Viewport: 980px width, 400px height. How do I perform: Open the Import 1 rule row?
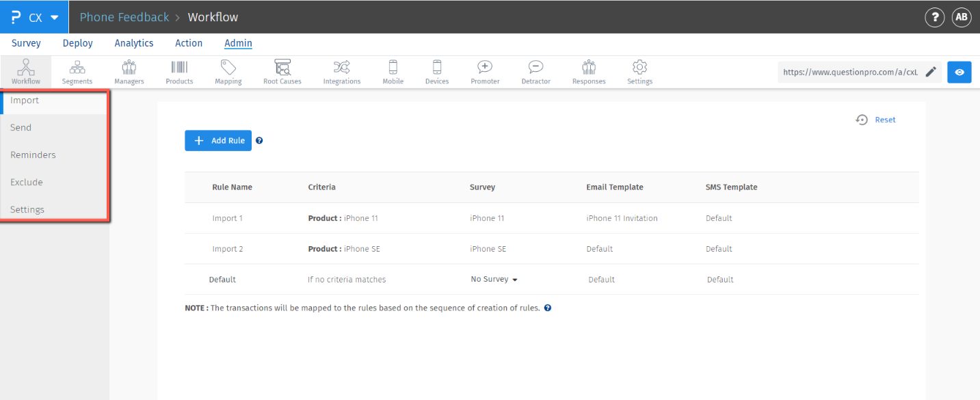coord(228,219)
